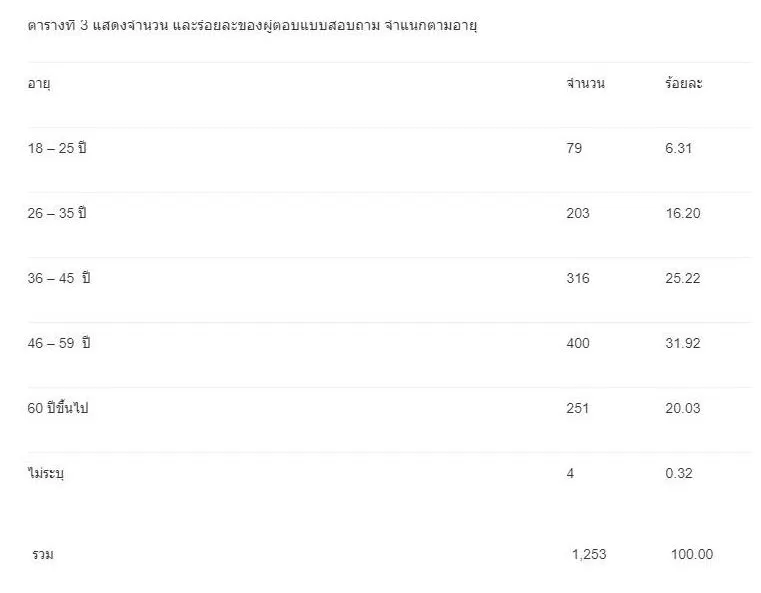Select the percentage 6.31
The width and height of the screenshot is (761, 593).
[678, 148]
